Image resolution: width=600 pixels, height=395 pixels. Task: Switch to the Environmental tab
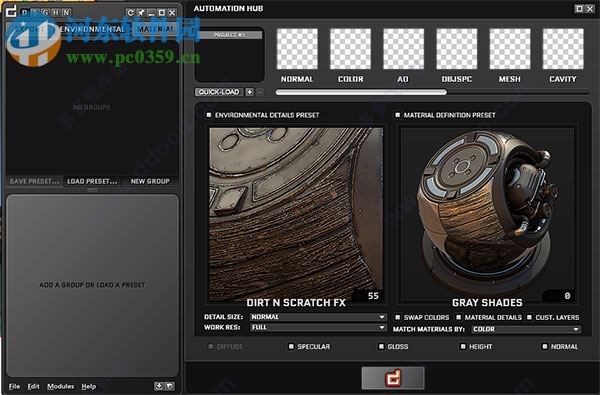[x=93, y=29]
